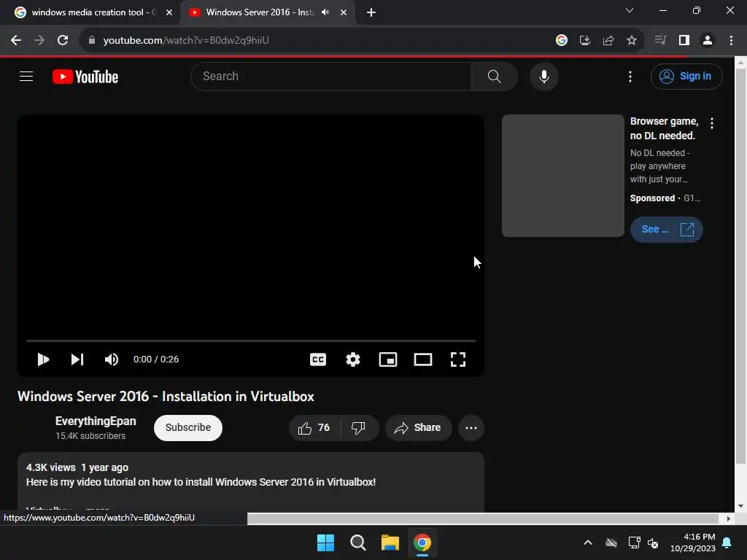Viewport: 747px width, 560px height.
Task: Toggle the browser side panel
Action: (x=684, y=41)
